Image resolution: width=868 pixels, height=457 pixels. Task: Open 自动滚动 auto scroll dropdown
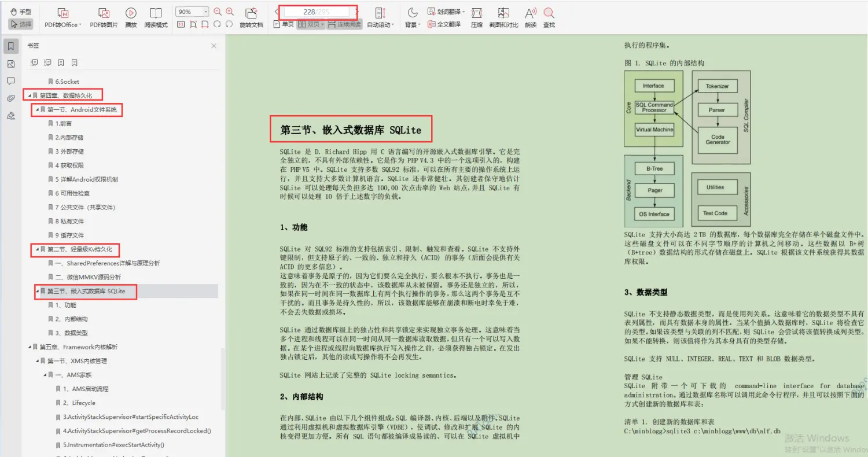pos(381,18)
